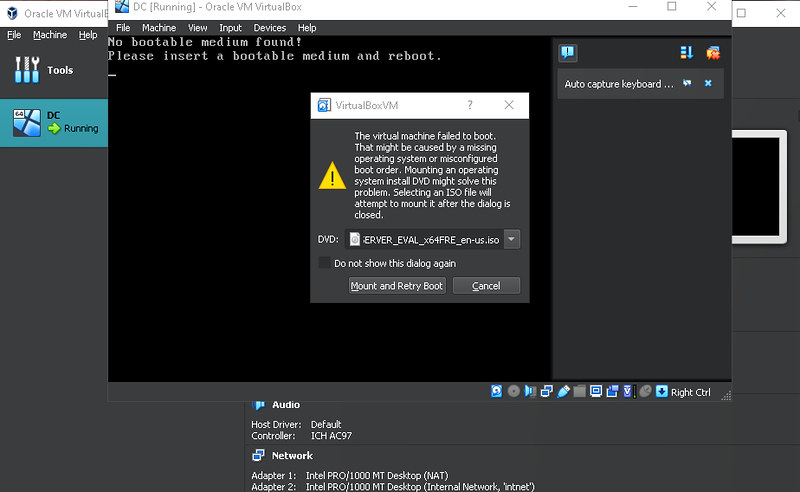Click the sort notifications arrow icon

click(687, 53)
